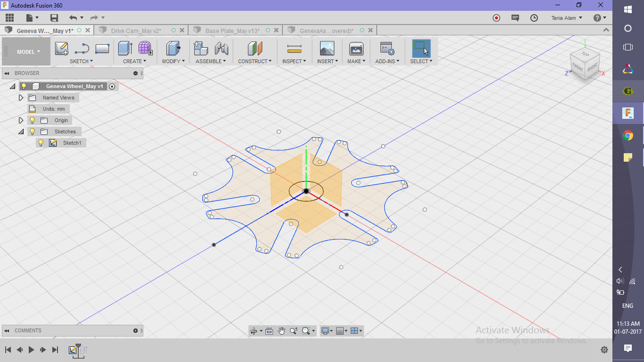Image resolution: width=644 pixels, height=362 pixels.
Task: Open the notifications comment icon
Action: click(515, 18)
